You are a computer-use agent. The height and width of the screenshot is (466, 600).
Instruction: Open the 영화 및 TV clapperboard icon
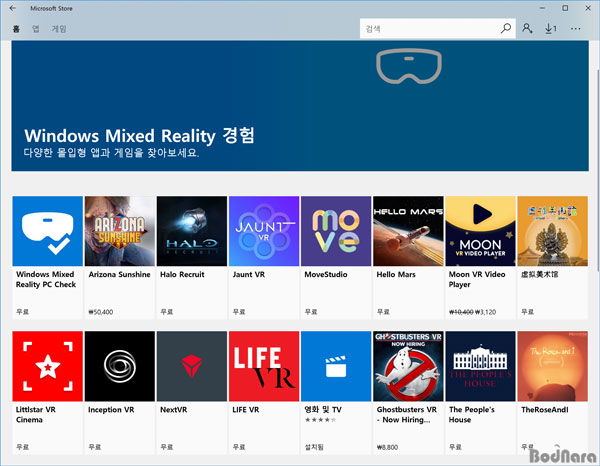pyautogui.click(x=336, y=366)
